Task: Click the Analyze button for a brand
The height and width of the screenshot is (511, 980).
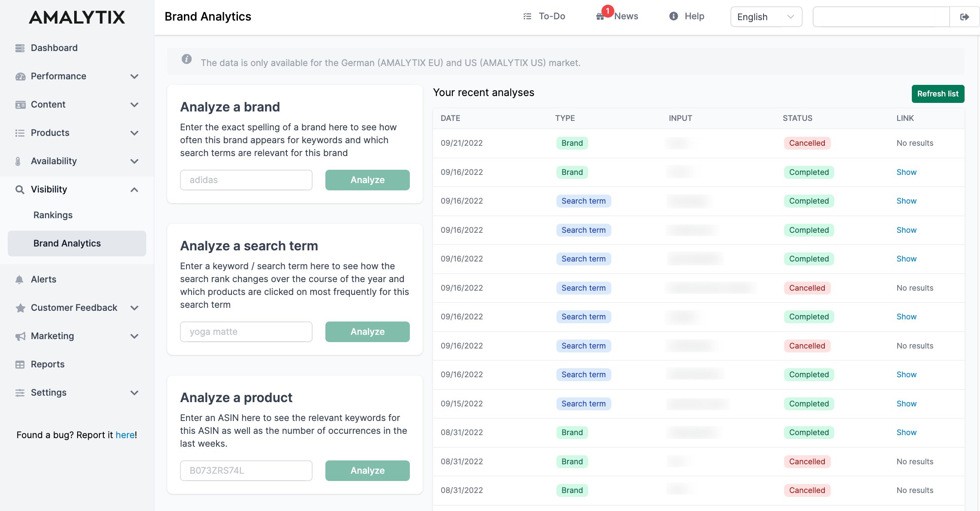Action: (367, 180)
